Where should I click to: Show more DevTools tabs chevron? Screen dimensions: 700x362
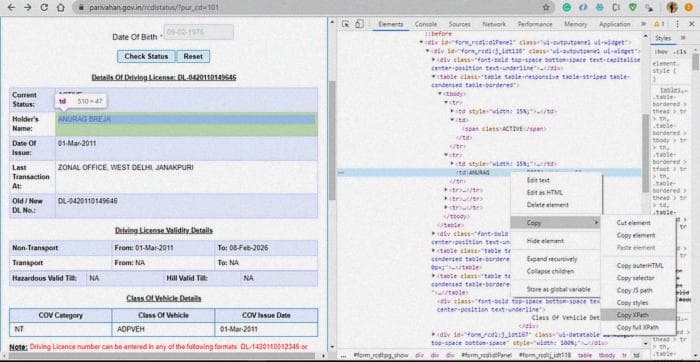tap(643, 24)
